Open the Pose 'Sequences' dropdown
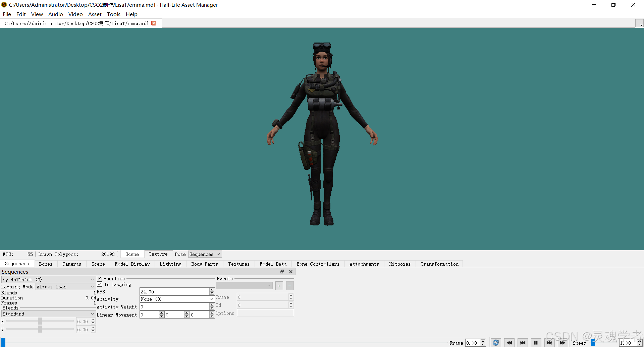 205,254
